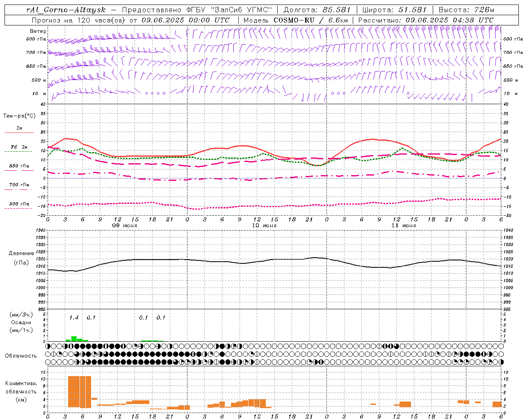Click the solid red 2м legend line

coord(19,133)
